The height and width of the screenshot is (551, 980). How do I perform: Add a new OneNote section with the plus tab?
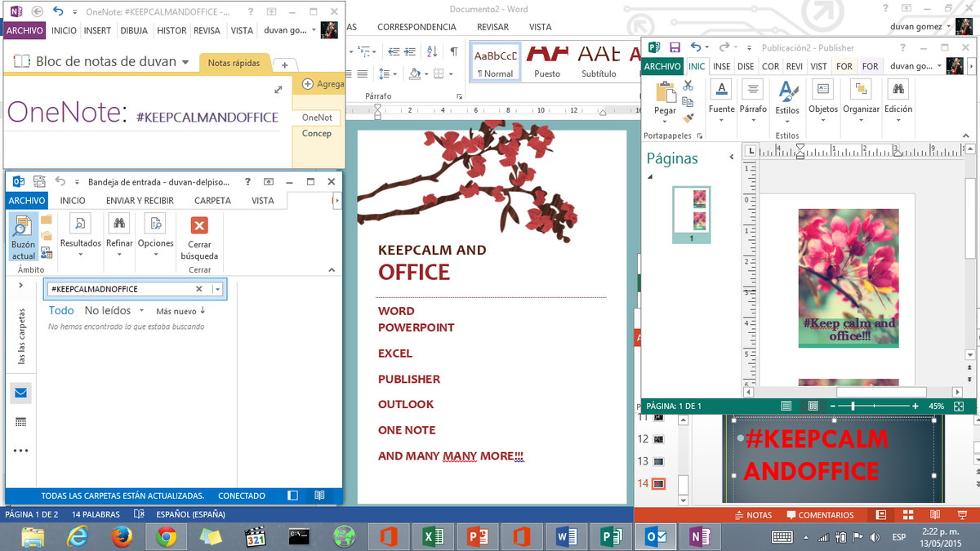(x=284, y=64)
